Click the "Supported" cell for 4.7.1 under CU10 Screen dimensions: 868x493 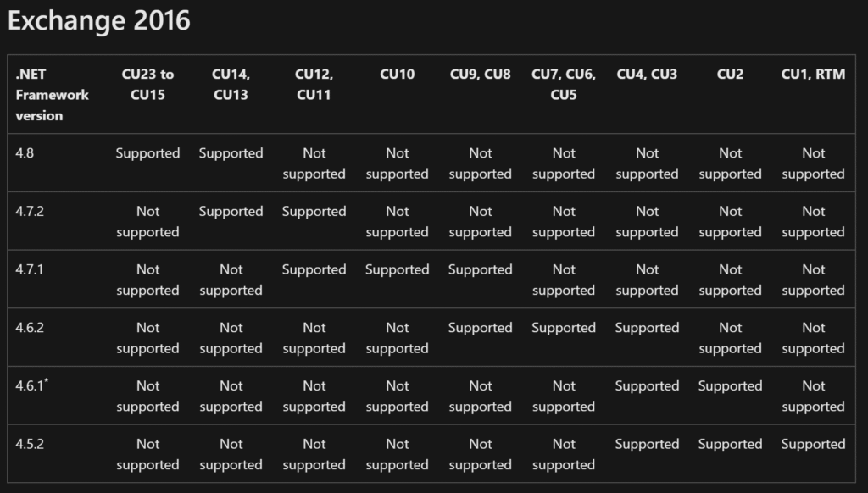[398, 269]
